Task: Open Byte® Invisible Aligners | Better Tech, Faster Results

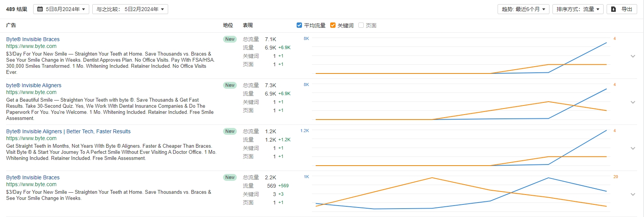Action: click(x=68, y=131)
